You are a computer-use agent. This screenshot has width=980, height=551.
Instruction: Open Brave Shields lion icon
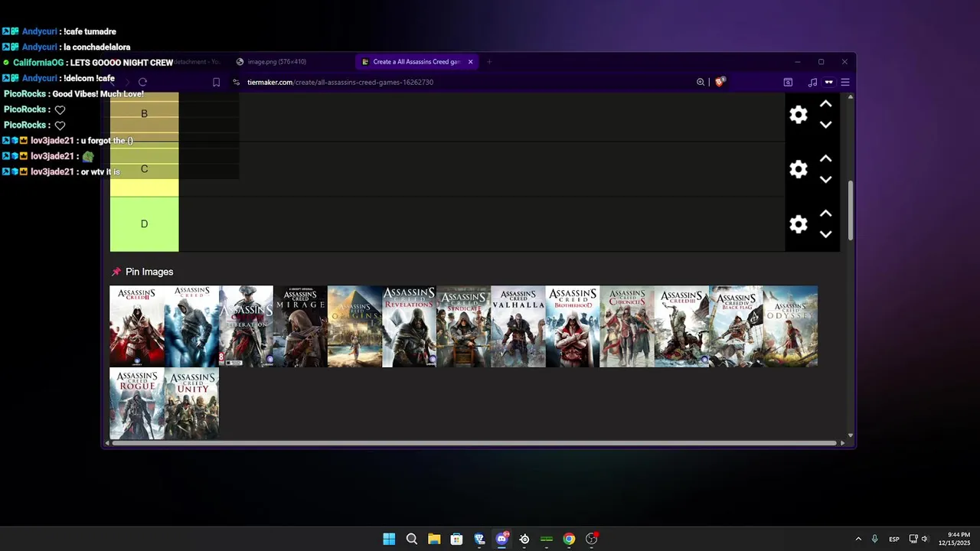point(720,81)
